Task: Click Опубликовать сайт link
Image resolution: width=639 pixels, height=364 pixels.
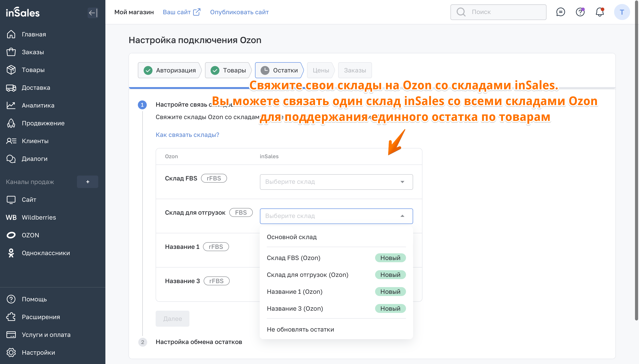Action: click(x=239, y=12)
